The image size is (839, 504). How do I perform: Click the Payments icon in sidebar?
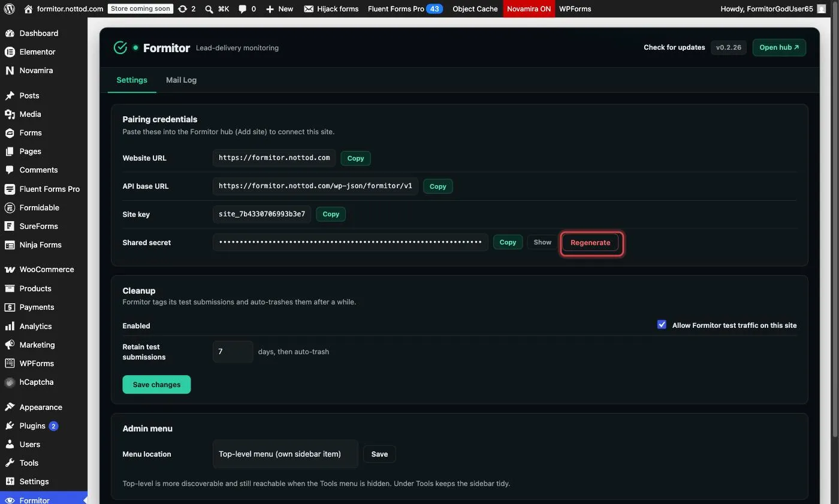[x=10, y=307]
